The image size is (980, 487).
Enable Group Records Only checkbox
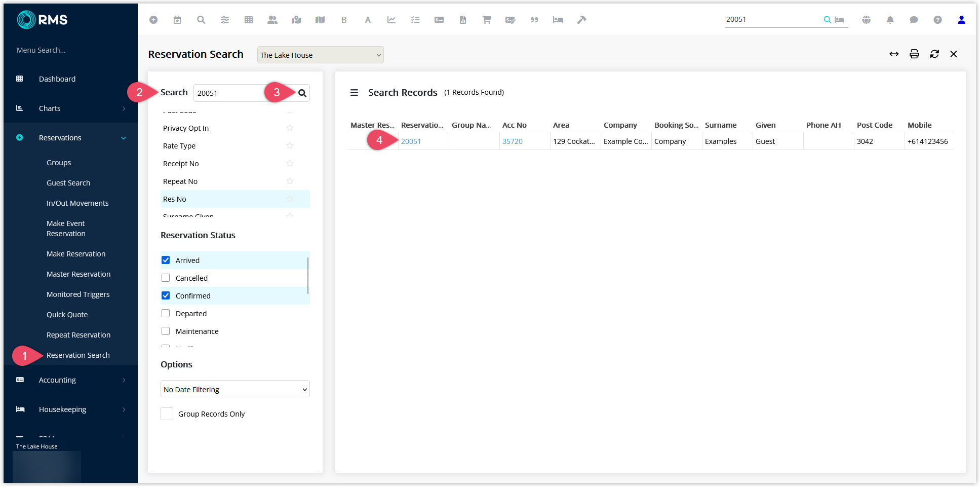coord(167,414)
